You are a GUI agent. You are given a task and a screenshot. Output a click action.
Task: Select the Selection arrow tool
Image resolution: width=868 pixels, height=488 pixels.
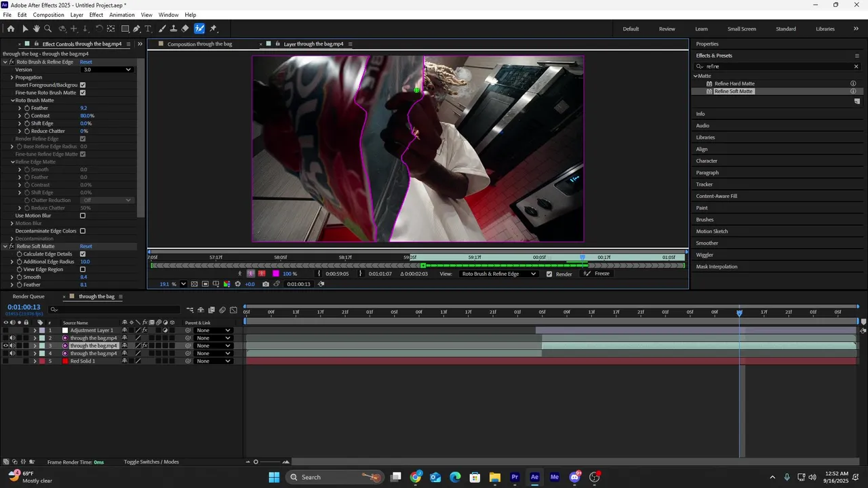pyautogui.click(x=25, y=28)
